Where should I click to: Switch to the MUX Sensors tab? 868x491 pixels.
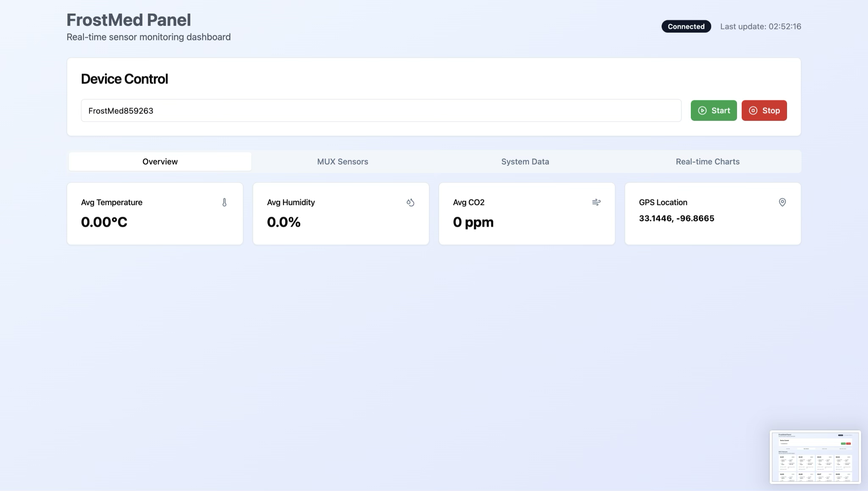tap(342, 162)
